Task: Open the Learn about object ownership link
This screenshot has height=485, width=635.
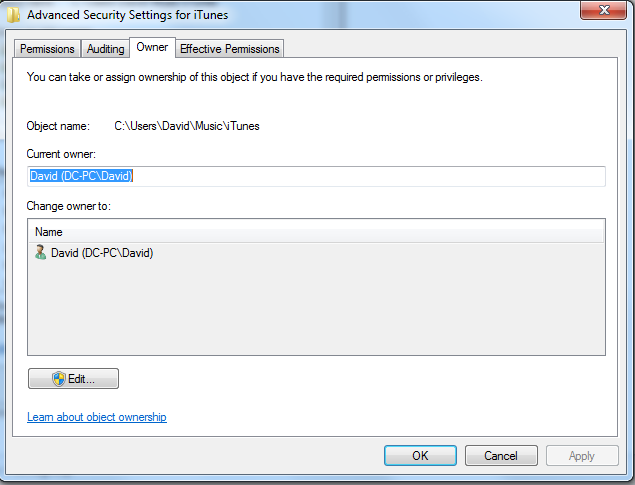Action: coord(97,417)
